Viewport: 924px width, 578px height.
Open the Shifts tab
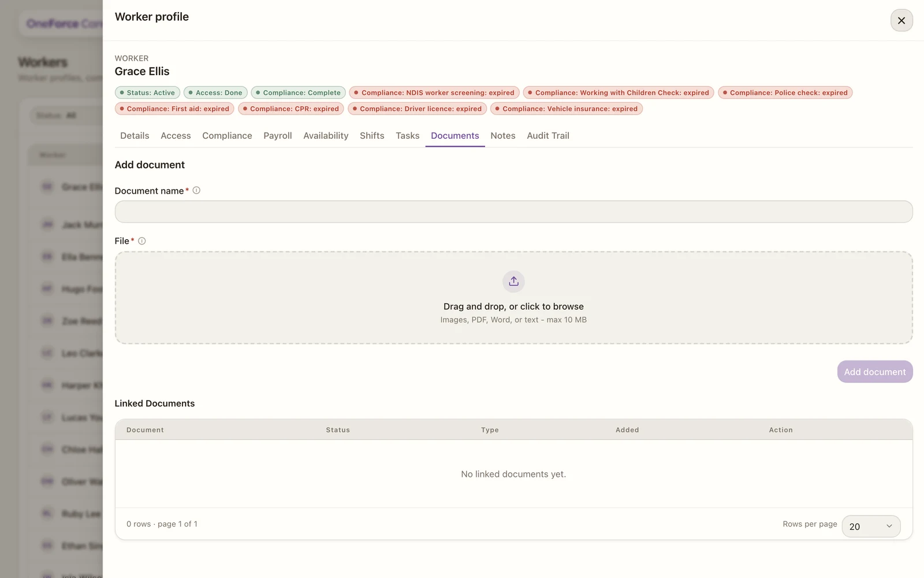(372, 135)
